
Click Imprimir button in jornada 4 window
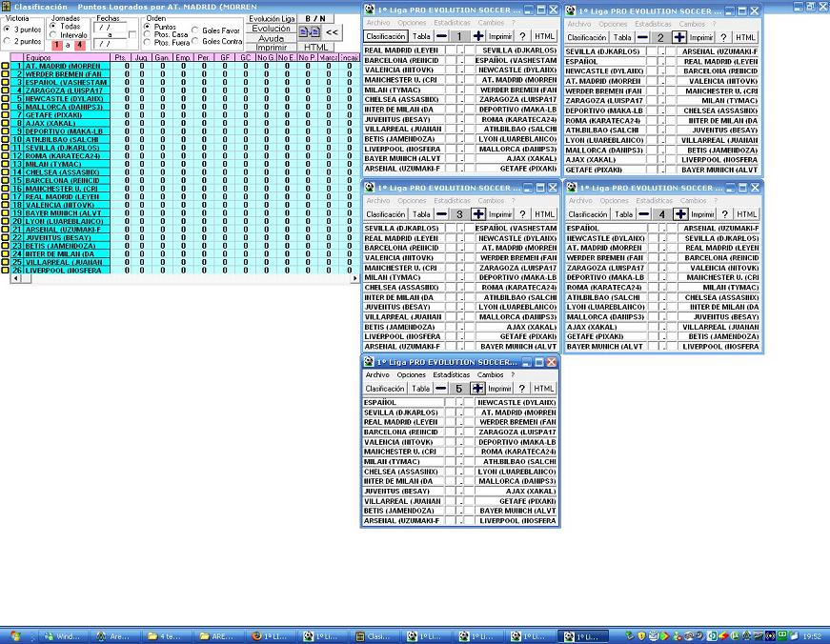click(702, 213)
